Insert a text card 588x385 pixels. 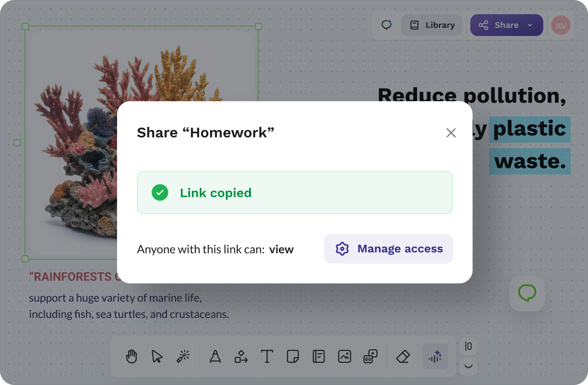pos(318,356)
